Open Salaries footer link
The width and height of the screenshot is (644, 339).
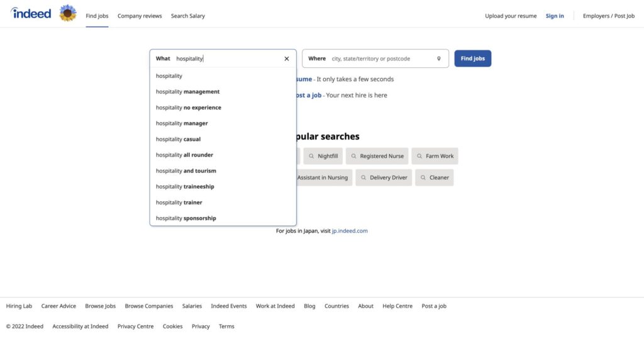(x=192, y=306)
